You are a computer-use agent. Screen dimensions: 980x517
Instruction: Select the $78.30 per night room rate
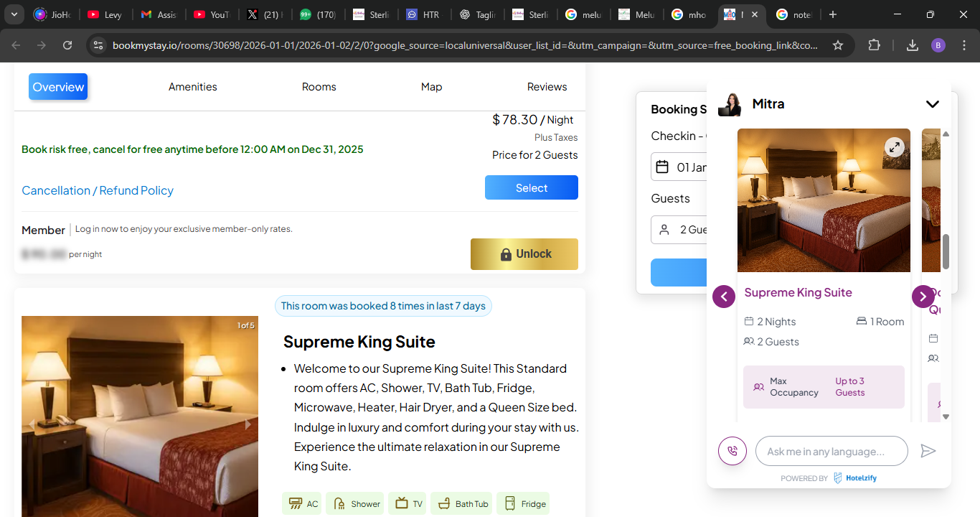pos(532,187)
